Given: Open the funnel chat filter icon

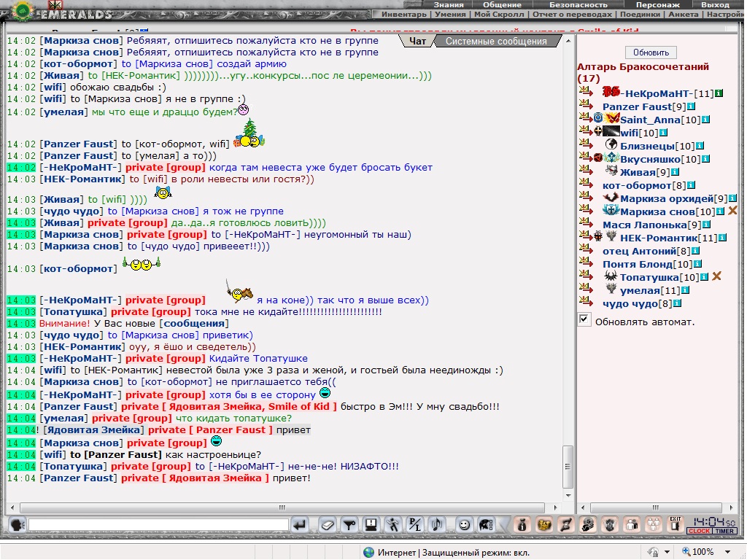Looking at the screenshot, I should pyautogui.click(x=349, y=525).
